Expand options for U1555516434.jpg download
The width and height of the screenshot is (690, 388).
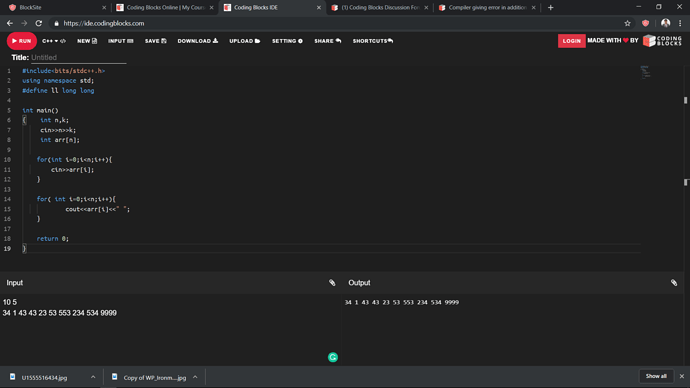click(93, 377)
